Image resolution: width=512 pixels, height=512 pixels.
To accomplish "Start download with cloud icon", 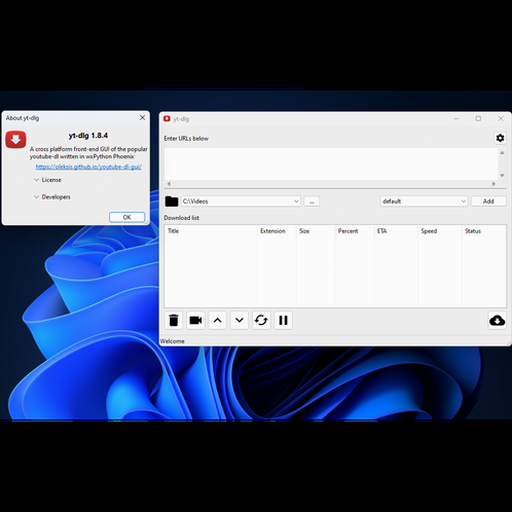I will [x=497, y=320].
